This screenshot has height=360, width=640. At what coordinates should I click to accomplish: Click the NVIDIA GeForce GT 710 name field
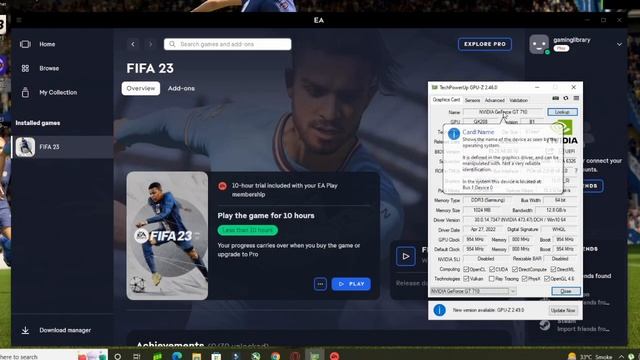point(503,112)
